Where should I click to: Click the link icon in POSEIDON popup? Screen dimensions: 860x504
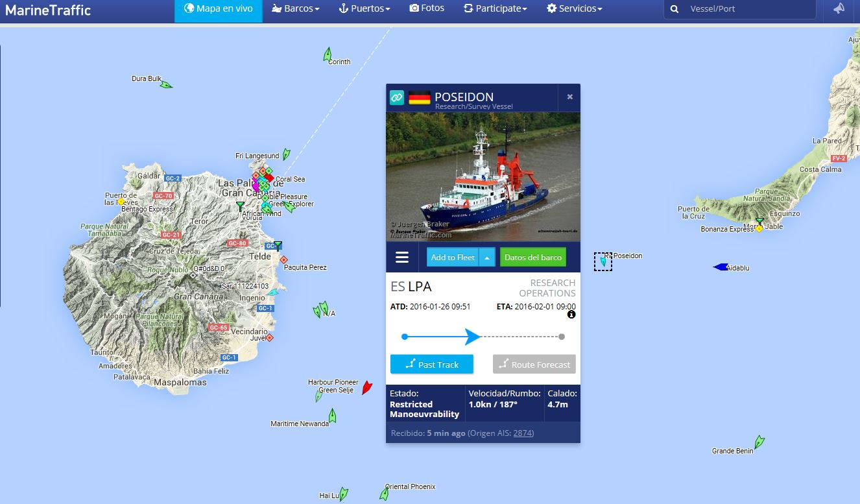(396, 97)
